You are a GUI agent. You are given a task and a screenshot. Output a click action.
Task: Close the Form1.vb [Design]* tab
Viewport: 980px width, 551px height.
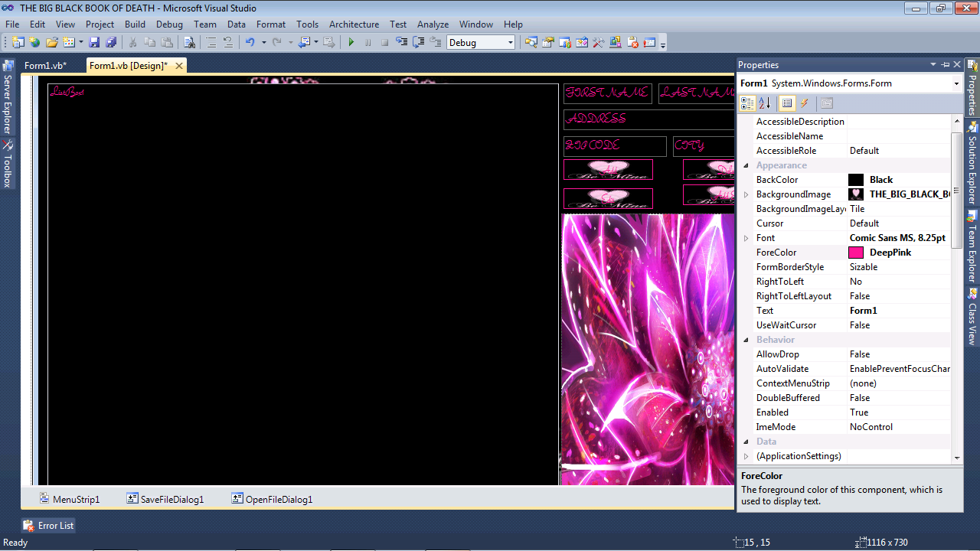click(179, 66)
